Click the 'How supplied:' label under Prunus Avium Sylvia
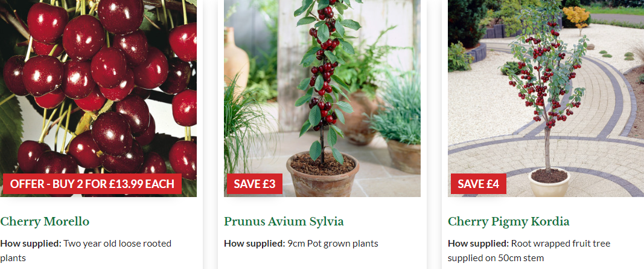The height and width of the screenshot is (269, 644). 254,244
